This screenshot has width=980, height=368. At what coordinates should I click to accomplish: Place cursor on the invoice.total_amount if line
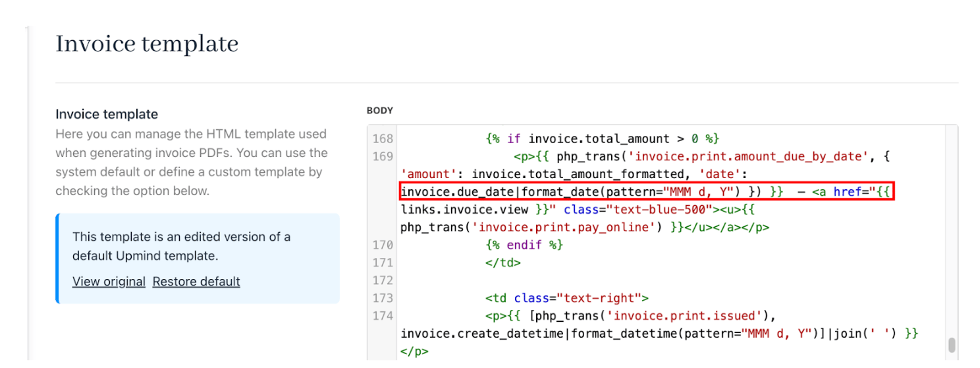pos(602,138)
